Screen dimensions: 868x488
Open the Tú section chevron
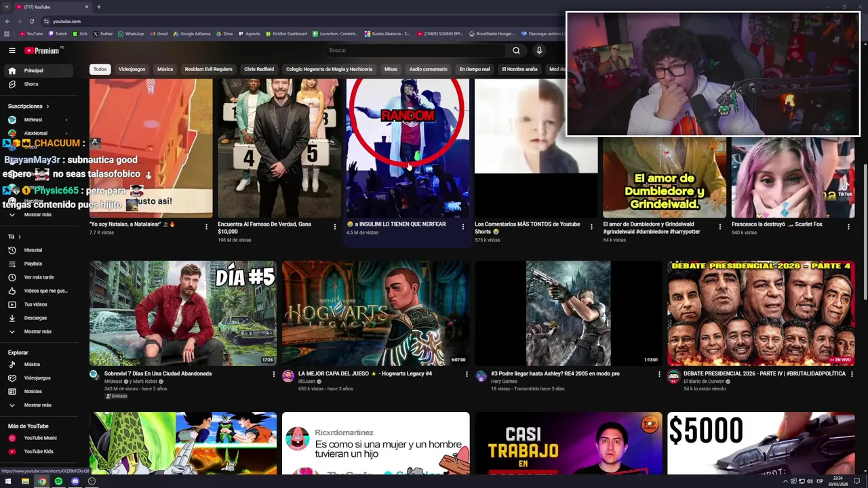[19, 237]
